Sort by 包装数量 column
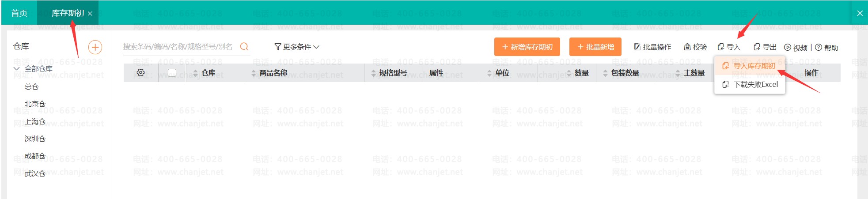The height and width of the screenshot is (199, 868). tap(606, 73)
